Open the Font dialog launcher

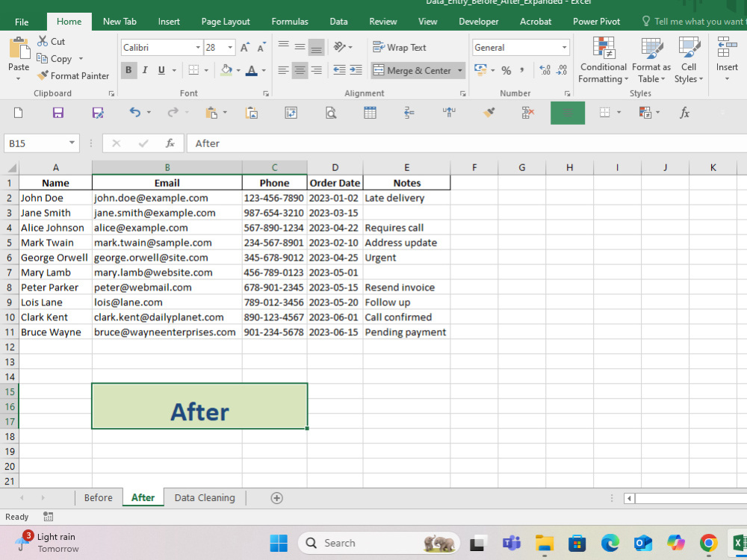point(266,93)
